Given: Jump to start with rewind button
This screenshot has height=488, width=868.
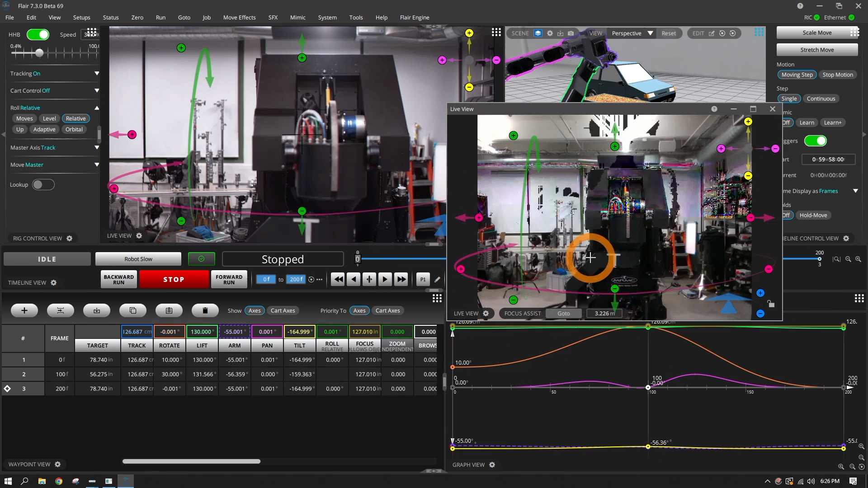Looking at the screenshot, I should pos(338,279).
